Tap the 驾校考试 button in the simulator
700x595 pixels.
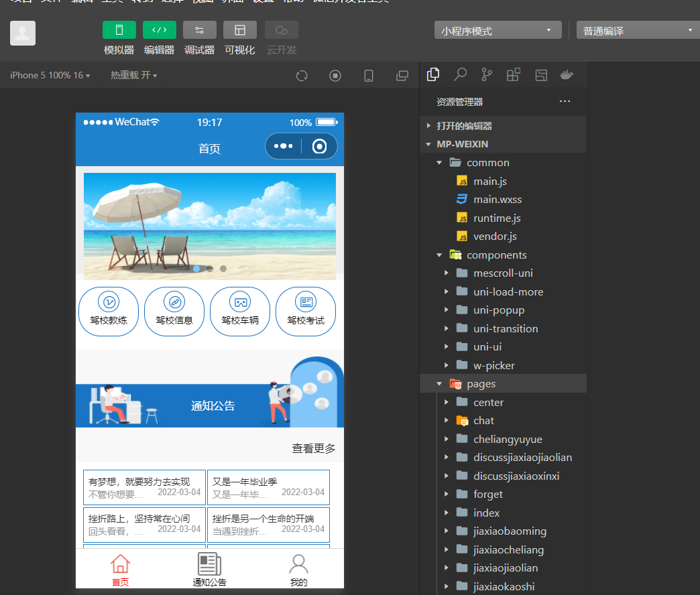click(x=306, y=311)
